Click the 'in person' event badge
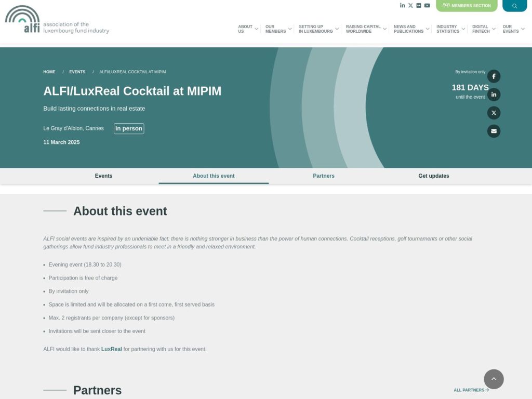532x399 pixels. click(x=128, y=128)
